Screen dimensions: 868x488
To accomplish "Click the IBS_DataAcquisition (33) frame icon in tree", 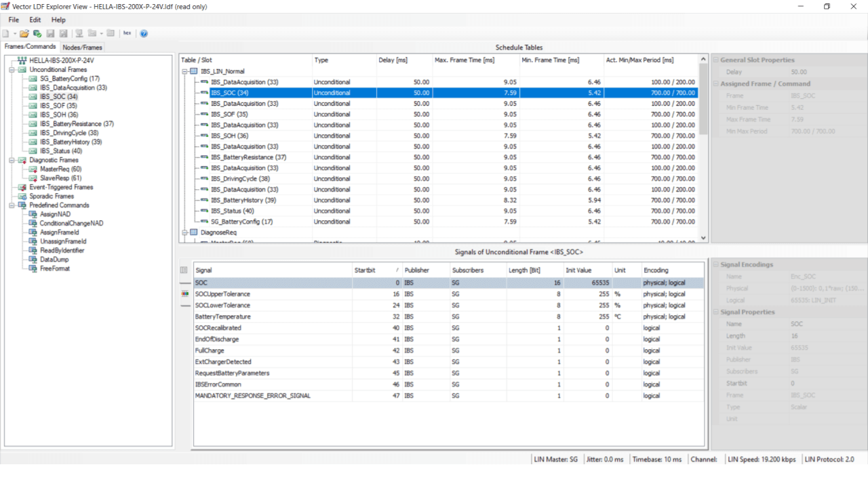I will coord(33,87).
